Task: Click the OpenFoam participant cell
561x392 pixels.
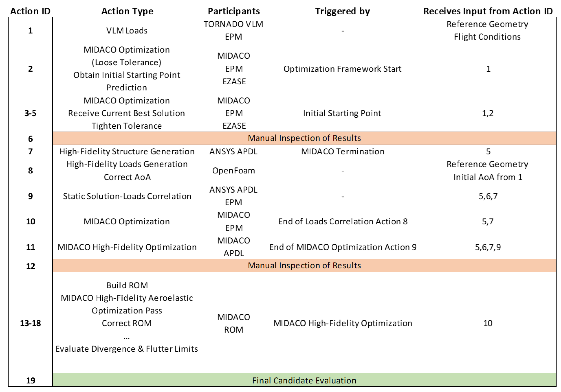Action: (x=233, y=171)
